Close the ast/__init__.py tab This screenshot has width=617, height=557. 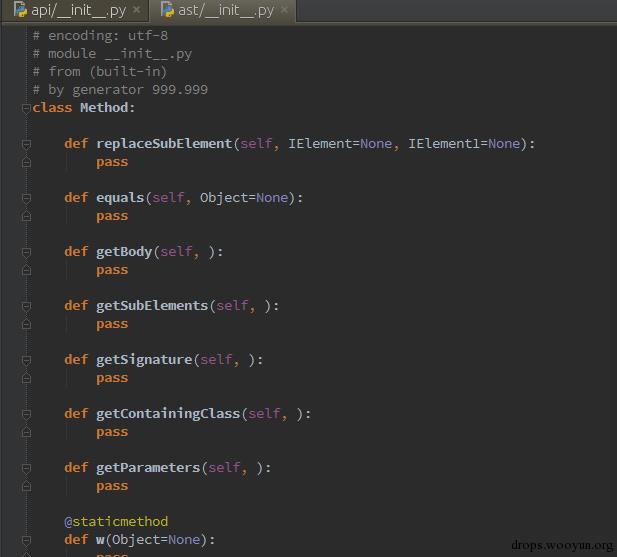coord(284,10)
